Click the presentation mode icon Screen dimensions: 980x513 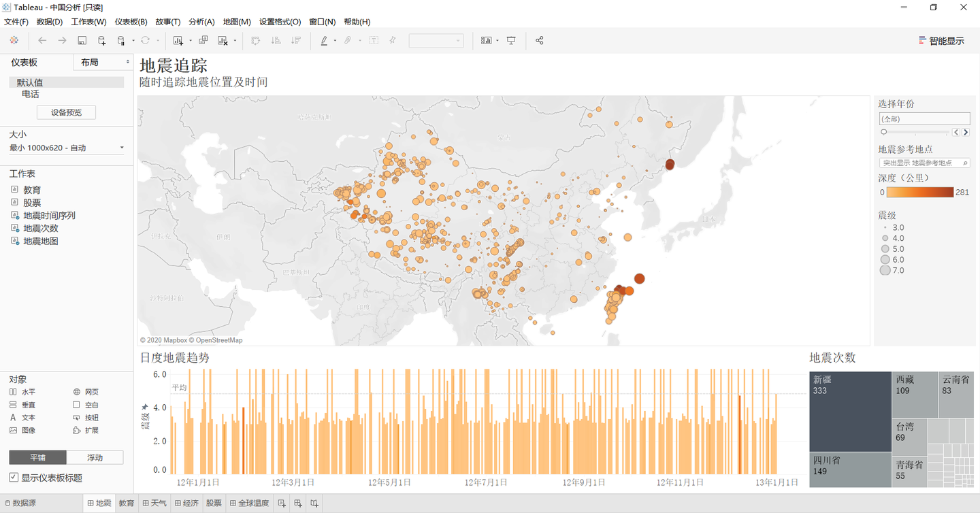[511, 41]
